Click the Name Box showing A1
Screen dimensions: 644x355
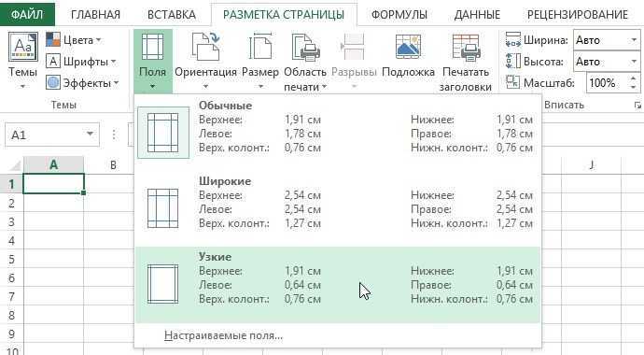tap(51, 135)
